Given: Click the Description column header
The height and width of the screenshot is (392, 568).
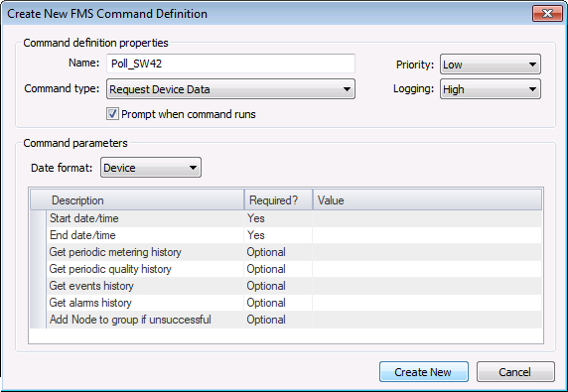Looking at the screenshot, I should (137, 200).
